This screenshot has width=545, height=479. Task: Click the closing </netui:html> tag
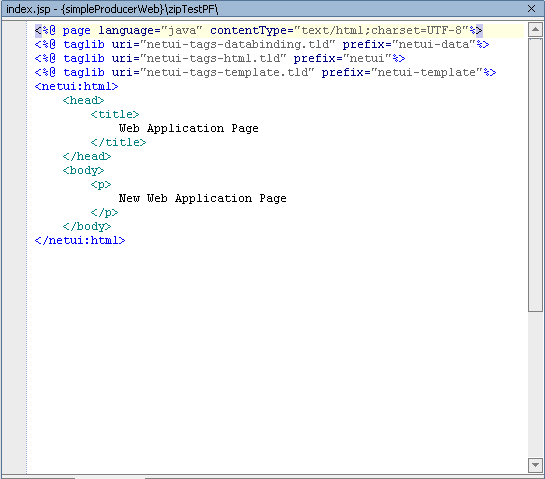[80, 241]
